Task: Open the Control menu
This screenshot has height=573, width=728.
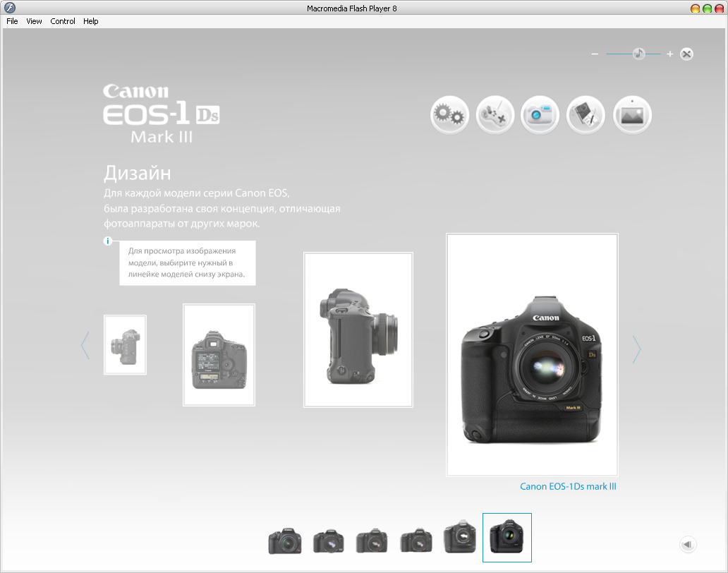Action: [x=62, y=21]
